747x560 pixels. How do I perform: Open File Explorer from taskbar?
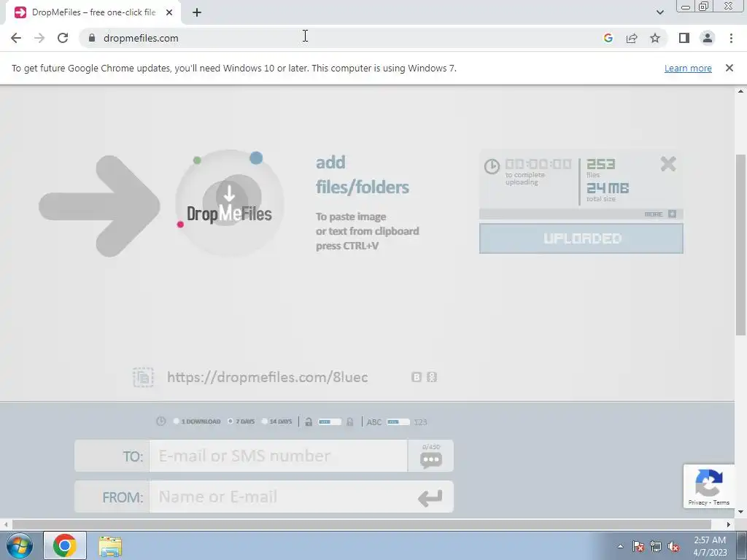(x=110, y=545)
